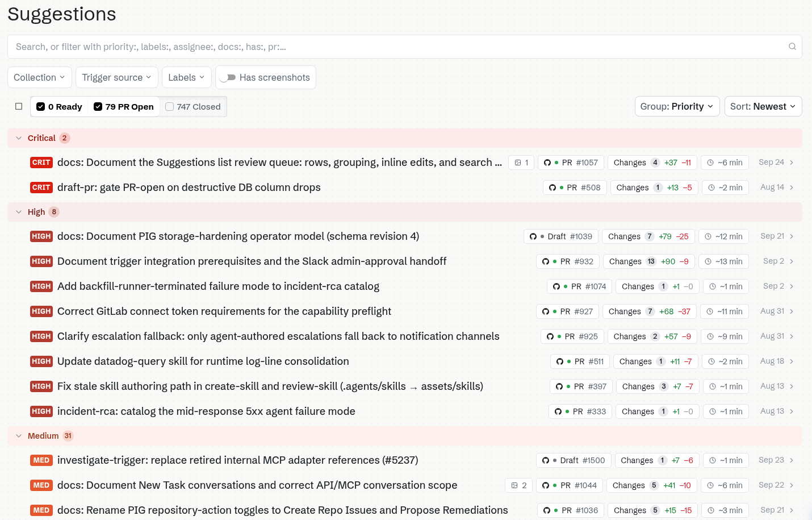Open the Trigger source dropdown
Image resolution: width=812 pixels, height=520 pixels.
[116, 77]
